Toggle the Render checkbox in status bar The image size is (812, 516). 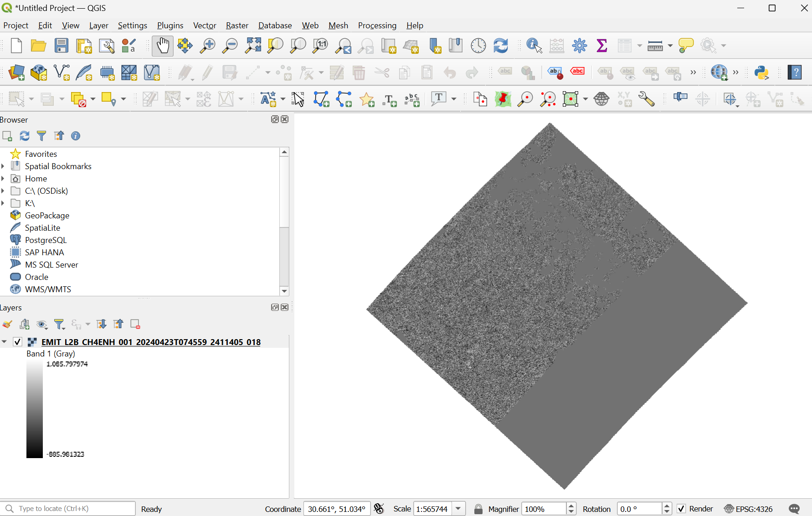(x=681, y=509)
